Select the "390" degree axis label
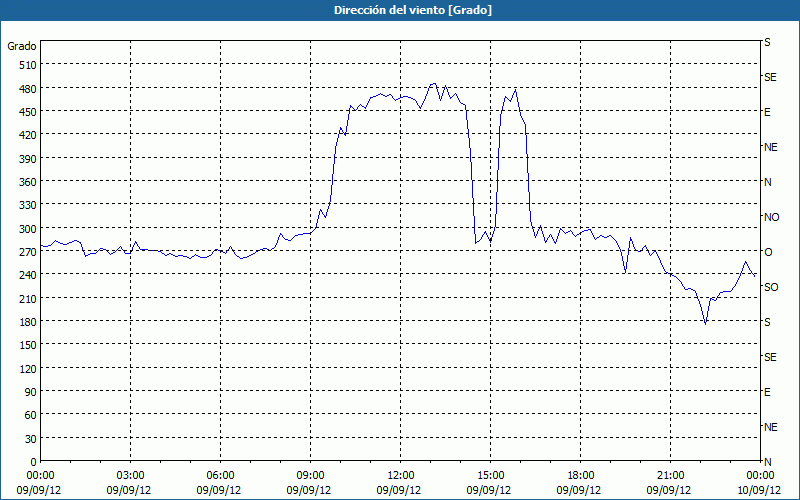Screen dimensions: 800x500 coord(28,159)
